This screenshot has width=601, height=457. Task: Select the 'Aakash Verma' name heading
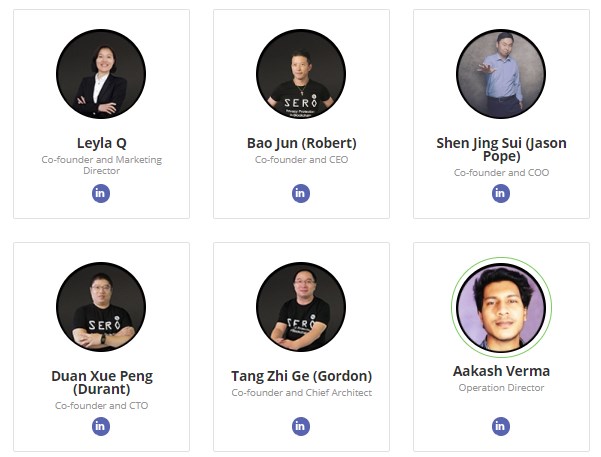pyautogui.click(x=501, y=371)
